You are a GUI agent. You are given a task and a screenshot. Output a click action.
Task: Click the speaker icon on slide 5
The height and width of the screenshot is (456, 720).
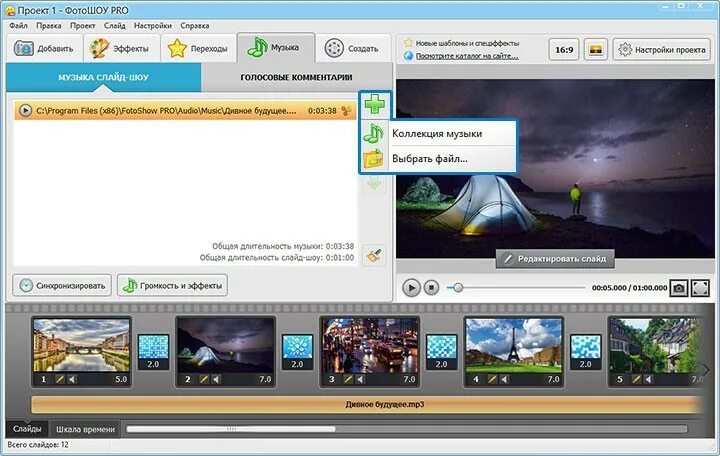649,379
